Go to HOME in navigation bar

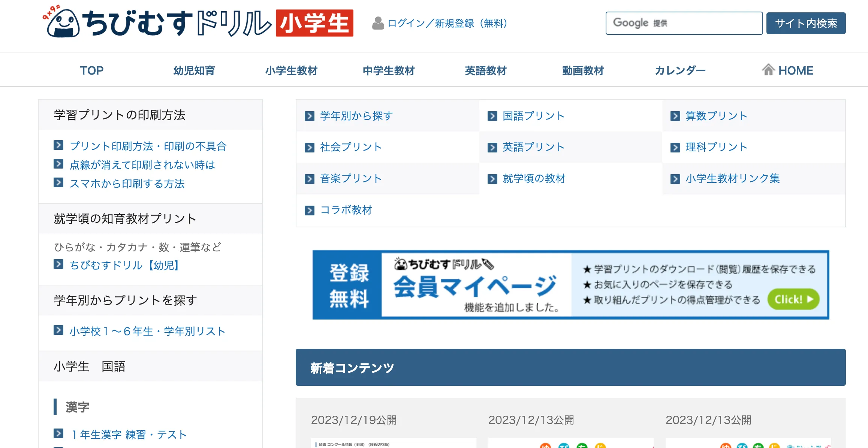787,70
